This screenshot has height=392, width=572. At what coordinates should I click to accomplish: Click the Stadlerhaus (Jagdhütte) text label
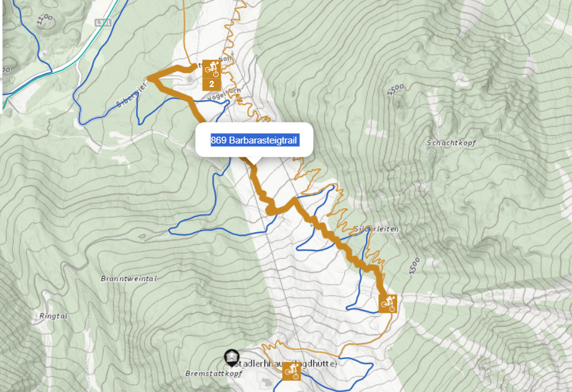[x=286, y=364]
